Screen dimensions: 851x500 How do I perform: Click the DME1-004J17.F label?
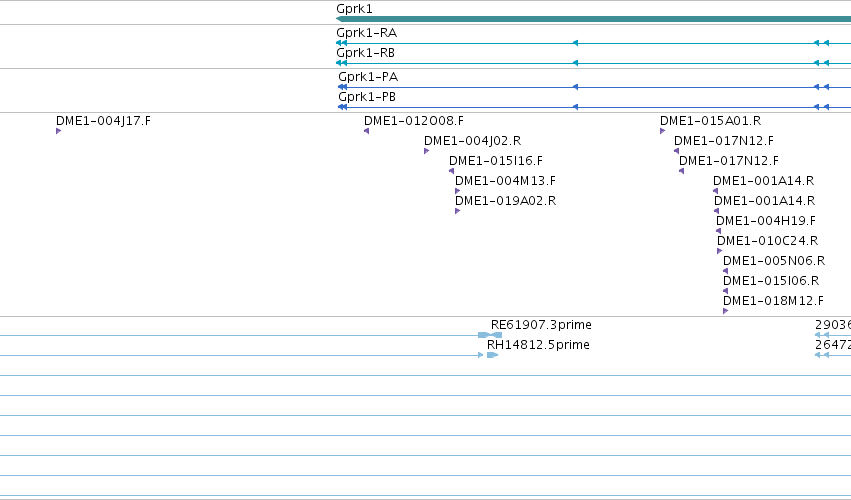point(104,121)
